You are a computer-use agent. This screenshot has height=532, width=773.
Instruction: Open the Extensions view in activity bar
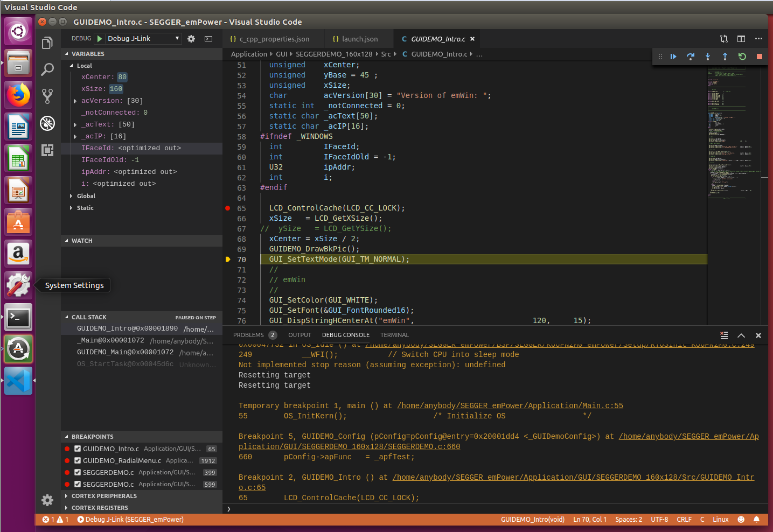pyautogui.click(x=47, y=150)
